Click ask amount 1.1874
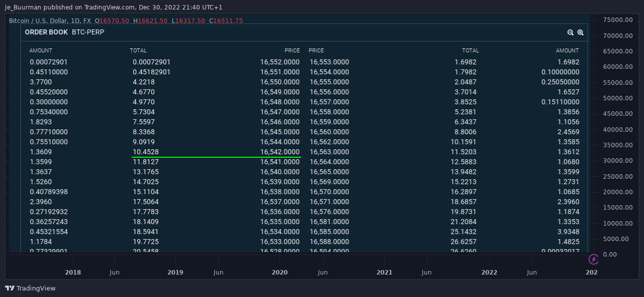The width and height of the screenshot is (644, 297). 569,212
